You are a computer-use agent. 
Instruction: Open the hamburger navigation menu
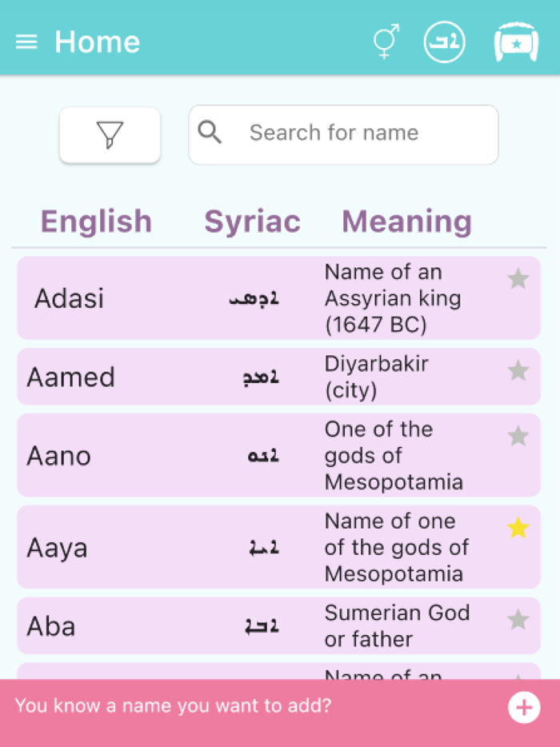[26, 42]
